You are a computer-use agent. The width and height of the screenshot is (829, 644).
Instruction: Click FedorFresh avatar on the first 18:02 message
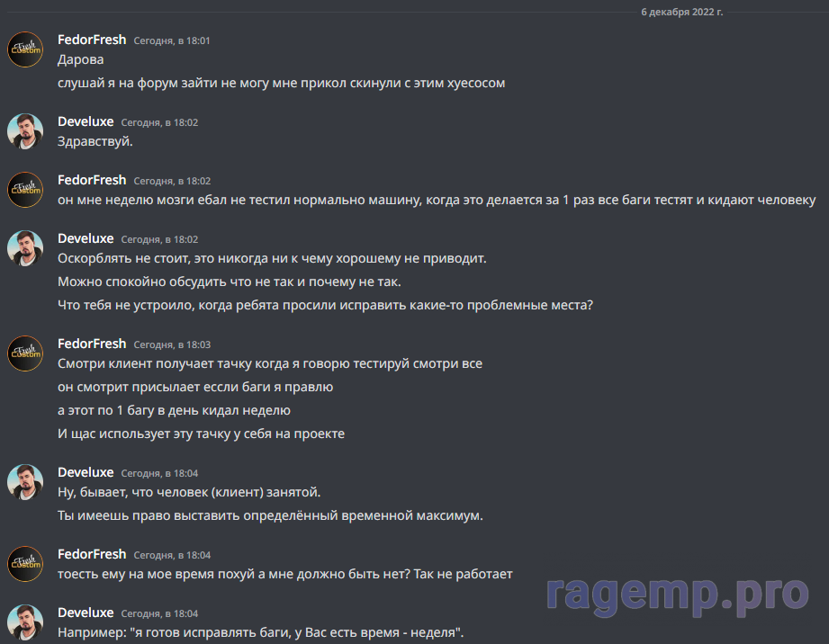pos(25,190)
